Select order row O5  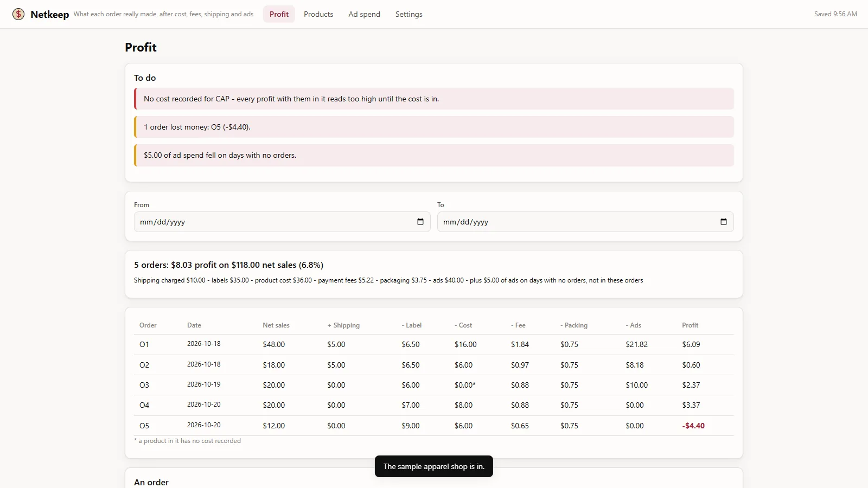434,426
